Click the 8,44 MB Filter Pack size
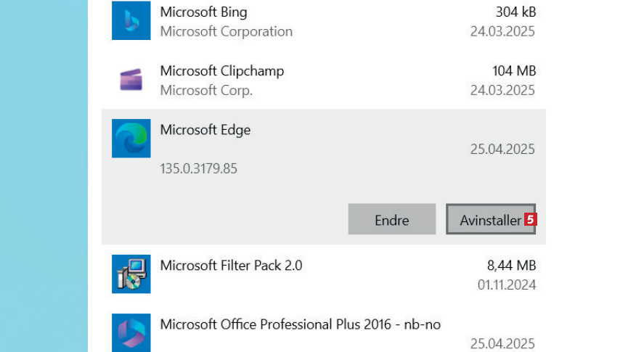Image resolution: width=644 pixels, height=352 pixels. tap(511, 266)
